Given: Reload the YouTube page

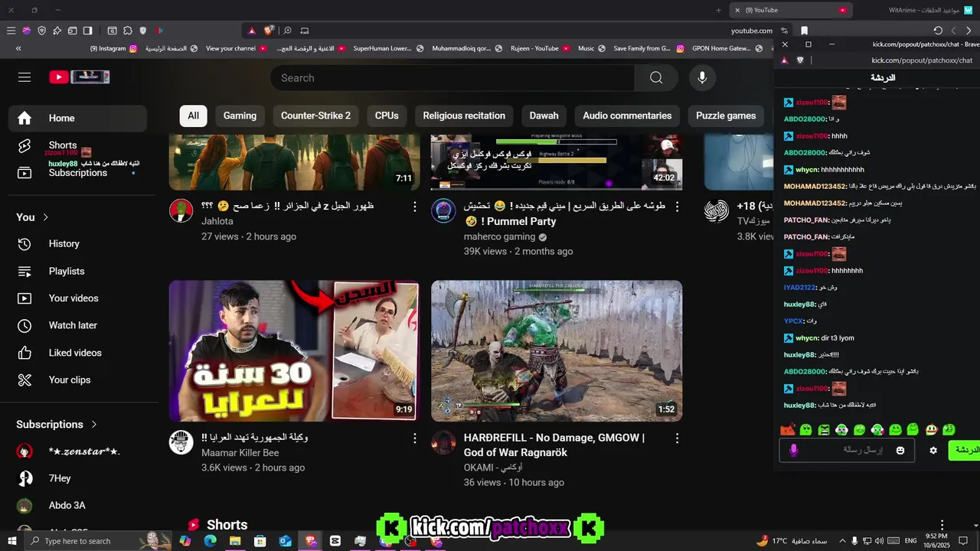Looking at the screenshot, I should coord(938,31).
